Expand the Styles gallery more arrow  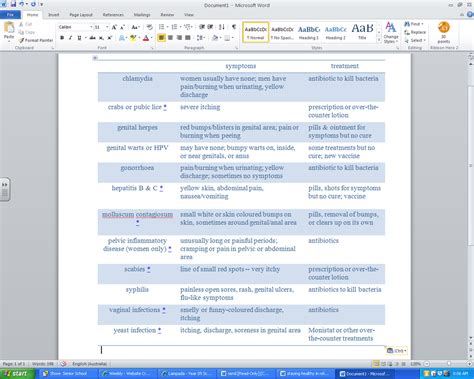coord(379,40)
